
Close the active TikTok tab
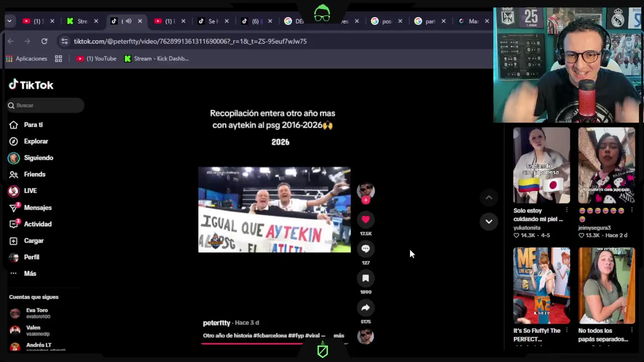pos(140,21)
